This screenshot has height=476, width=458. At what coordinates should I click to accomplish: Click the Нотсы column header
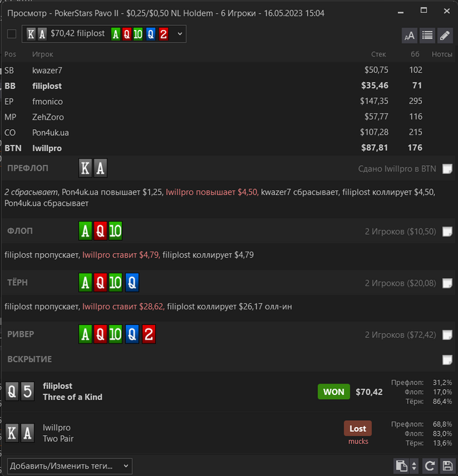pyautogui.click(x=442, y=54)
